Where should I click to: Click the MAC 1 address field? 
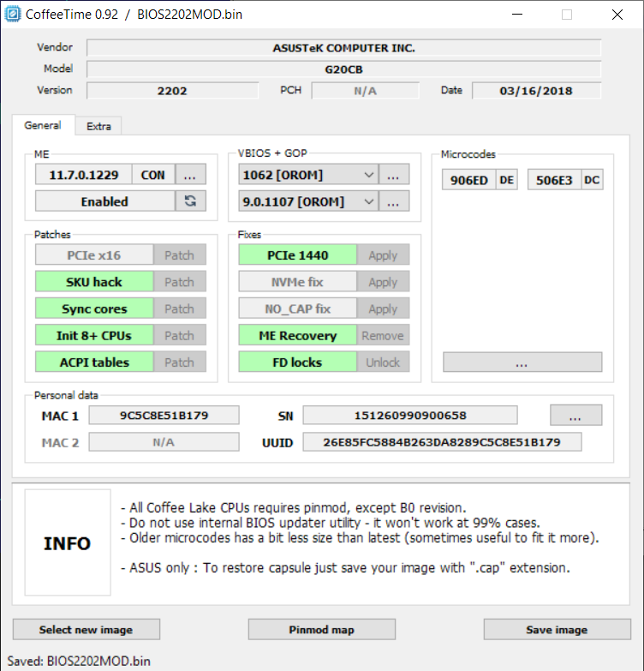164,415
